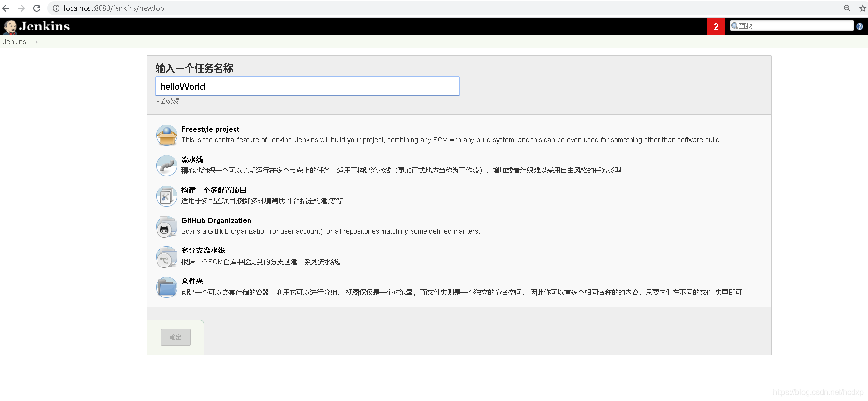Select the Freestyle project icon
Viewport: 868px width, 401px height.
[x=167, y=135]
